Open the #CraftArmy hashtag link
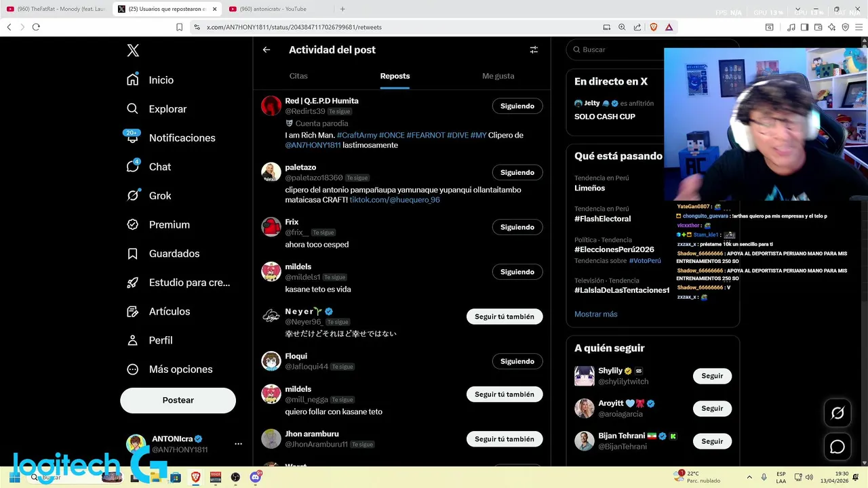 pos(357,136)
